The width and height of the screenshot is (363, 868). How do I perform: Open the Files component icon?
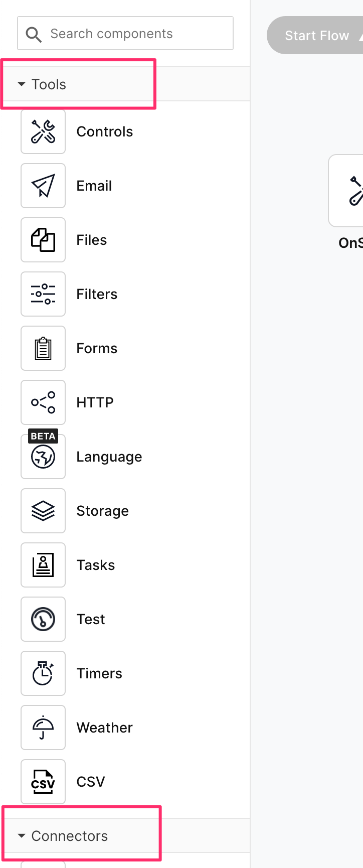click(x=43, y=240)
